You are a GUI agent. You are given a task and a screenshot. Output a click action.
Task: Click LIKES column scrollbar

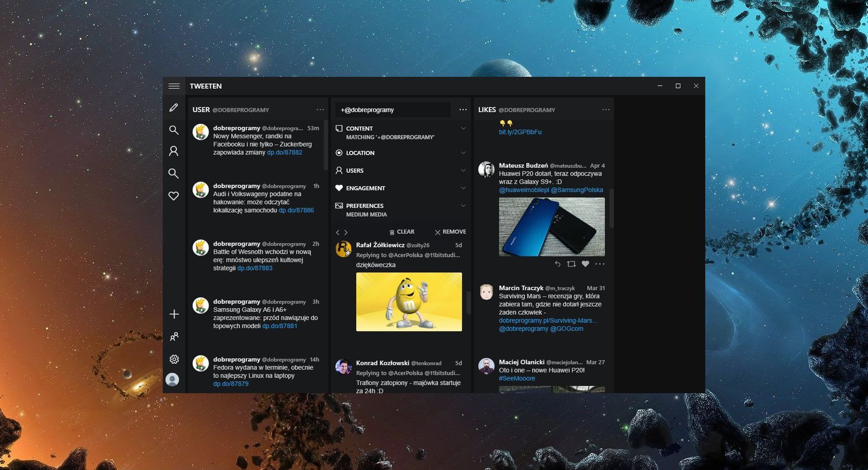point(611,208)
